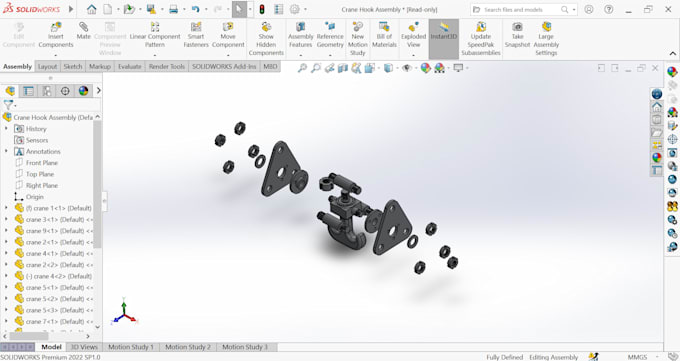Viewport: 680px width, 361px height.
Task: Toggle the Instant3D mode
Action: coord(444,31)
